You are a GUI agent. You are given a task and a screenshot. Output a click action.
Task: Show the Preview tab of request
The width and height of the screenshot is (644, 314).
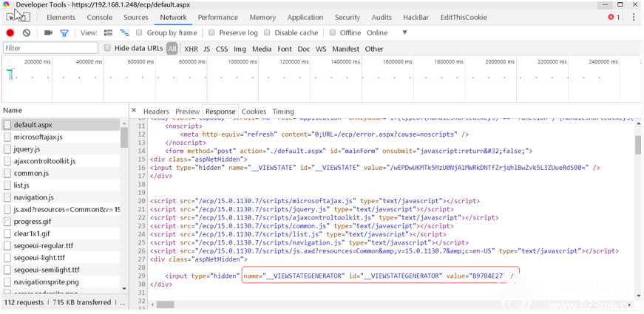[x=187, y=112]
